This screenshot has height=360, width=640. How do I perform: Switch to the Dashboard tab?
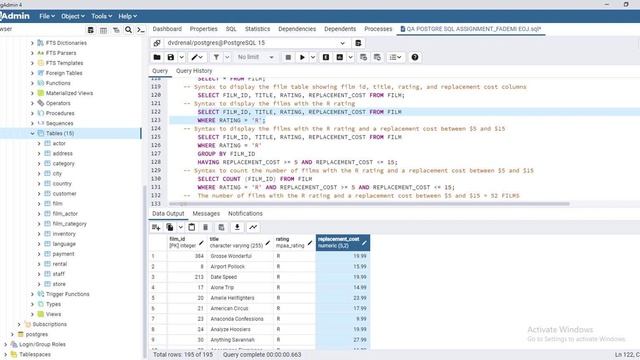tap(167, 29)
